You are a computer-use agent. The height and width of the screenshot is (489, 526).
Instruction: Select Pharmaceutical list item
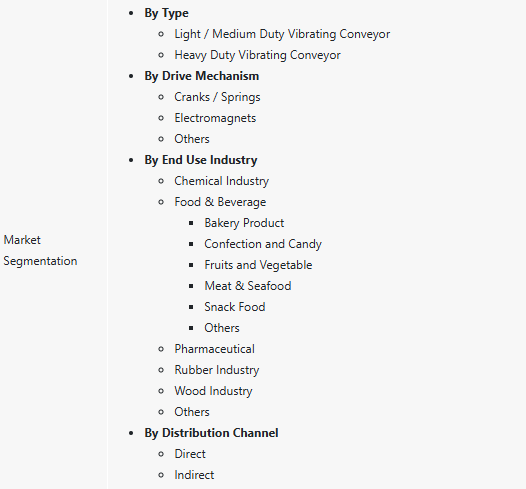(214, 349)
